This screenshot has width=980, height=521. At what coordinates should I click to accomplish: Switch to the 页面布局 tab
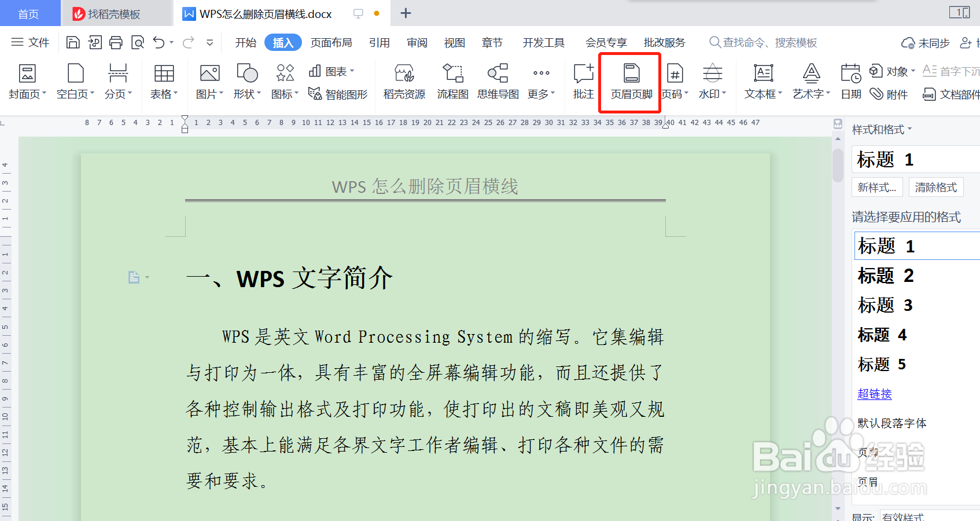coord(331,42)
